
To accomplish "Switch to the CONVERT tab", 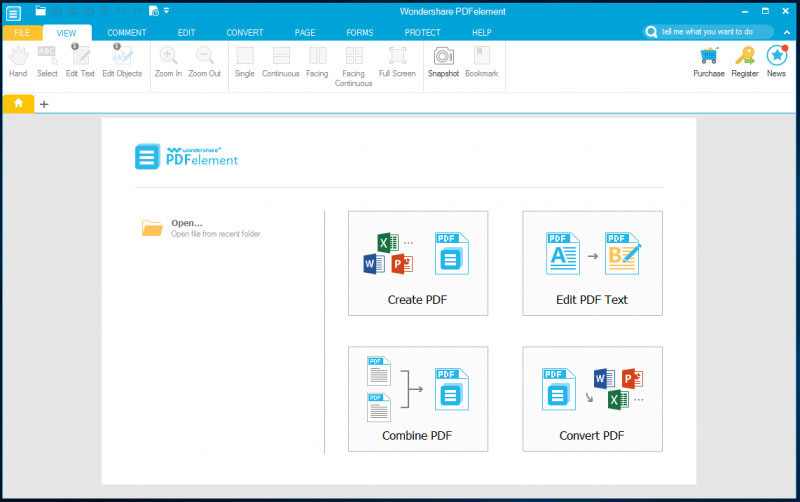I will (245, 33).
